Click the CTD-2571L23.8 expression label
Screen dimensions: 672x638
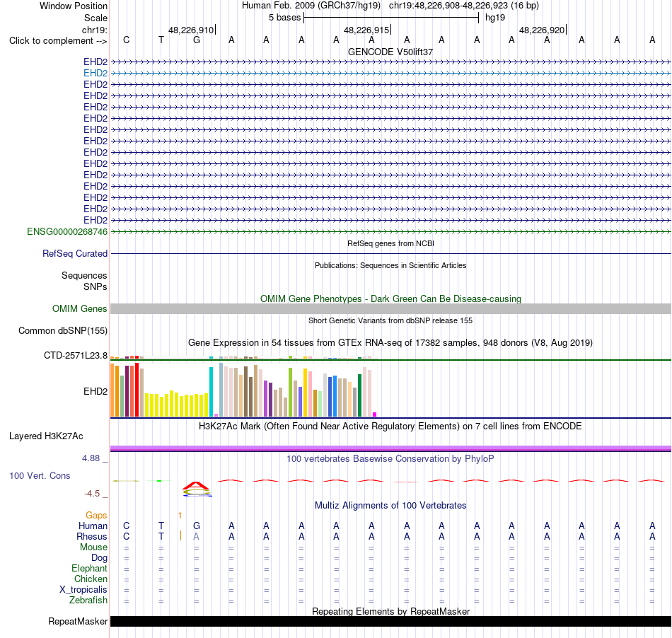click(76, 355)
